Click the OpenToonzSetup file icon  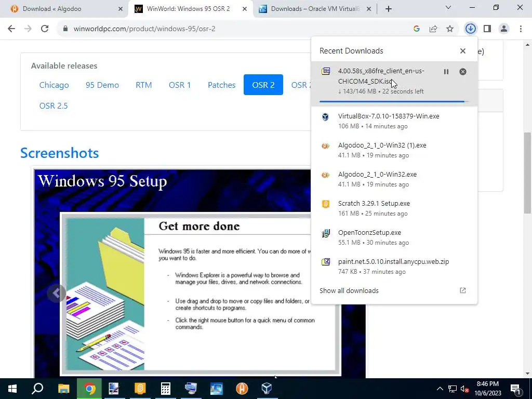point(326,233)
